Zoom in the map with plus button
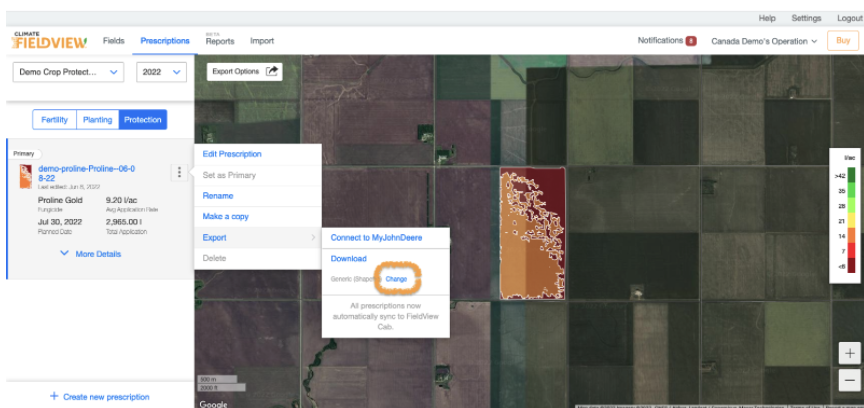The width and height of the screenshot is (864, 408). pos(848,353)
